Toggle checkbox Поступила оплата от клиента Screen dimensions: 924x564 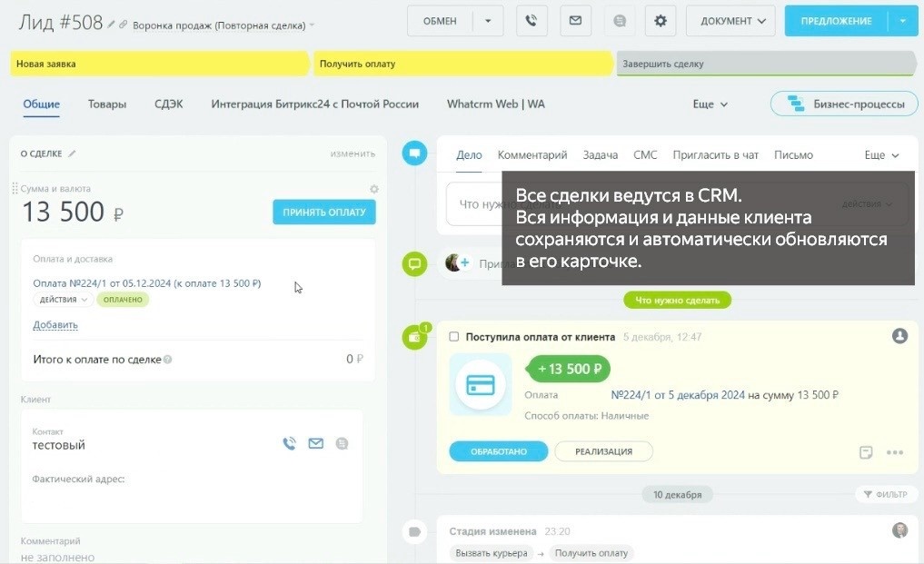point(453,337)
